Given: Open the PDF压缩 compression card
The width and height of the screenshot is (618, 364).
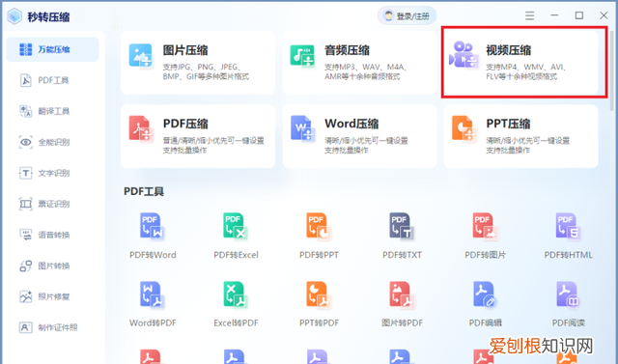Looking at the screenshot, I should (x=198, y=136).
